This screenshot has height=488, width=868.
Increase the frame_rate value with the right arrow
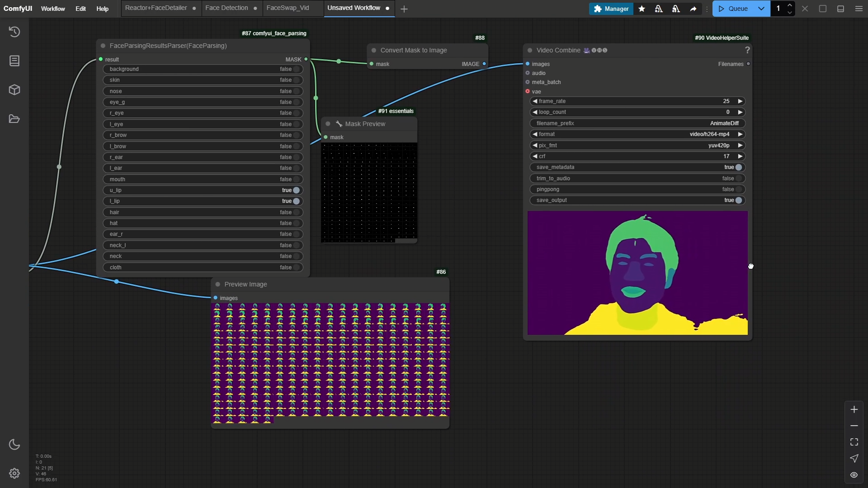point(740,101)
